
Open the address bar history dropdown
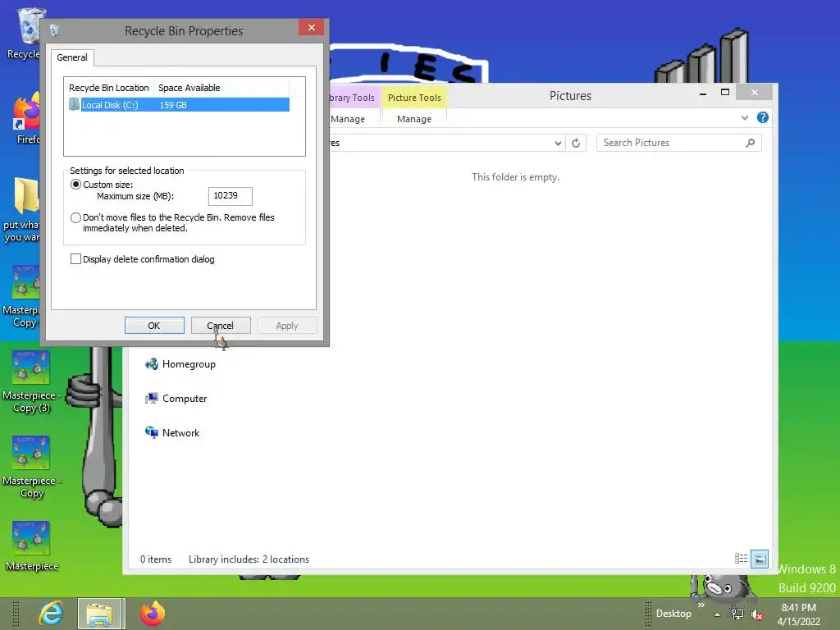[558, 143]
